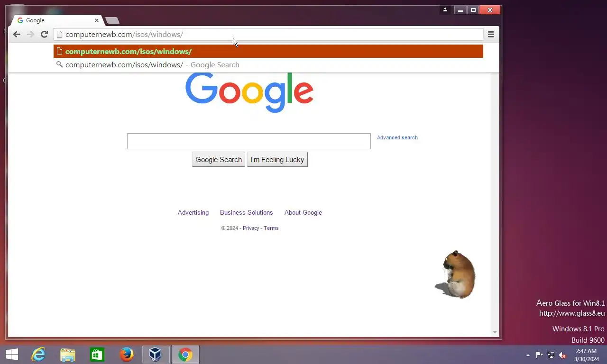Screen dimensions: 607x364
Task: Click the page icon in the address bar
Action: (x=59, y=34)
